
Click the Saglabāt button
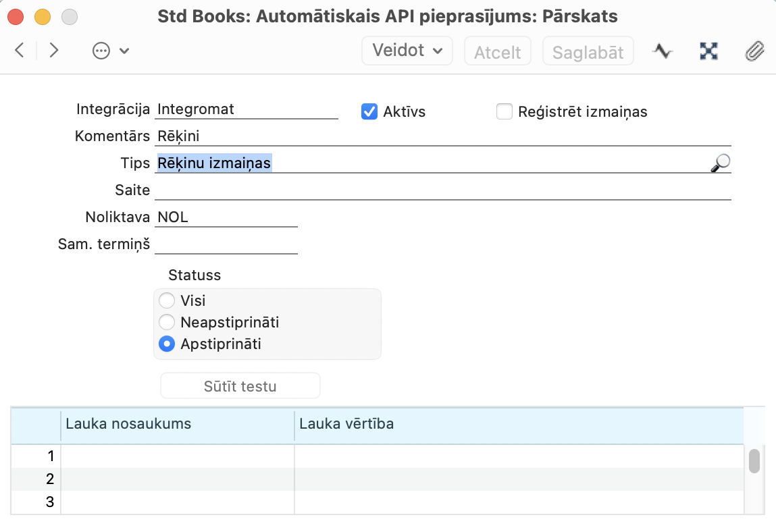588,52
